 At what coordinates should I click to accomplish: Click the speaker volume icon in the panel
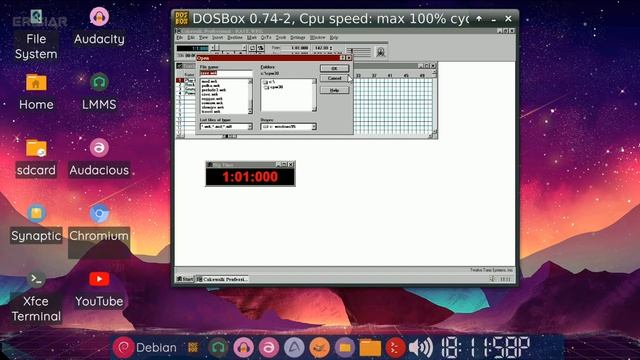point(420,348)
